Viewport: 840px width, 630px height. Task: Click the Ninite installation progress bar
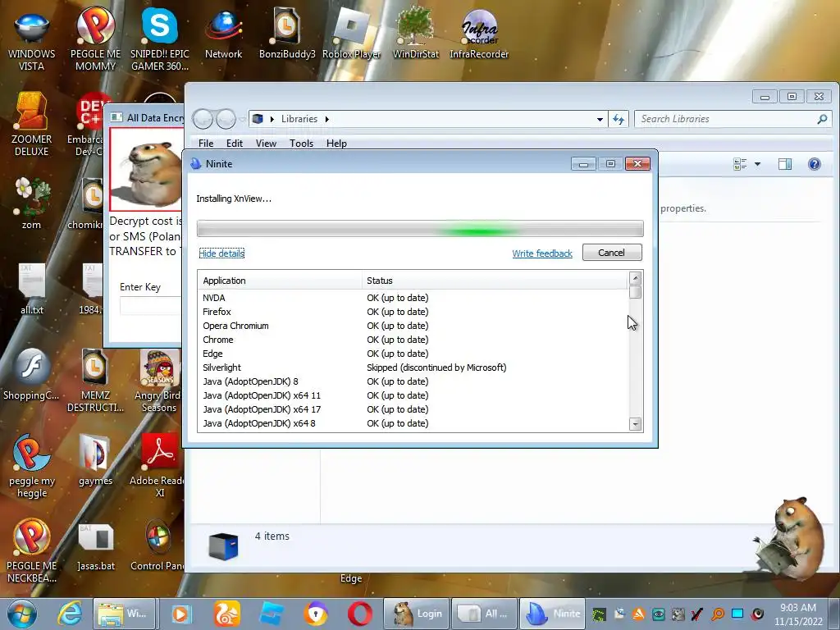tap(420, 229)
